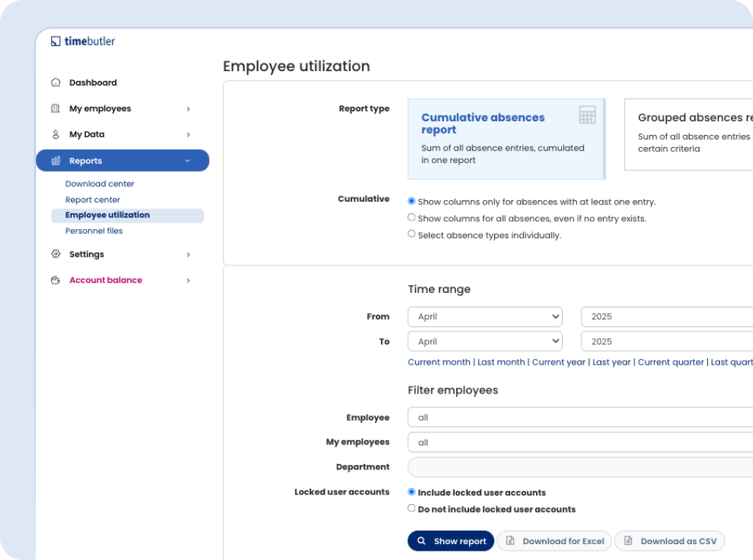Choose select absence types individually
The image size is (753, 560).
coord(412,233)
